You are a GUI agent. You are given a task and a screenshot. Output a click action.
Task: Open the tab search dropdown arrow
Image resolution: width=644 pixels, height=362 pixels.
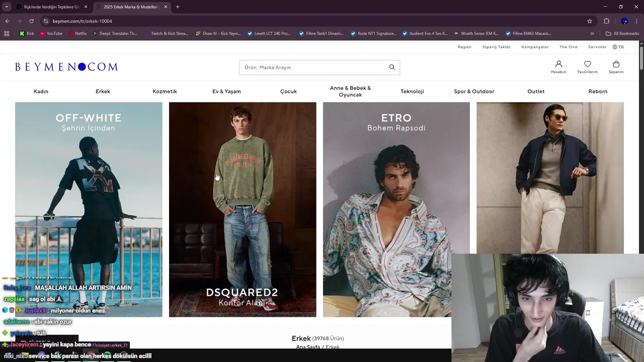click(x=7, y=7)
